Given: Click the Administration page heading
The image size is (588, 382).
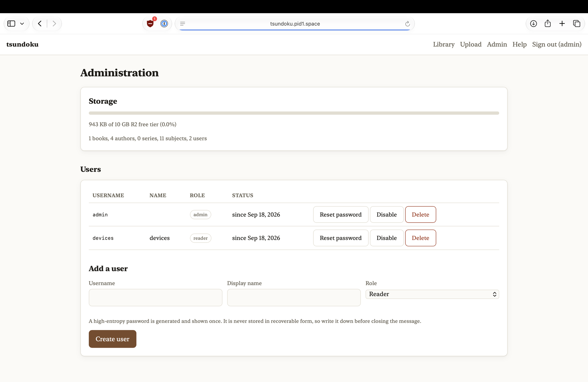Looking at the screenshot, I should coord(119,73).
